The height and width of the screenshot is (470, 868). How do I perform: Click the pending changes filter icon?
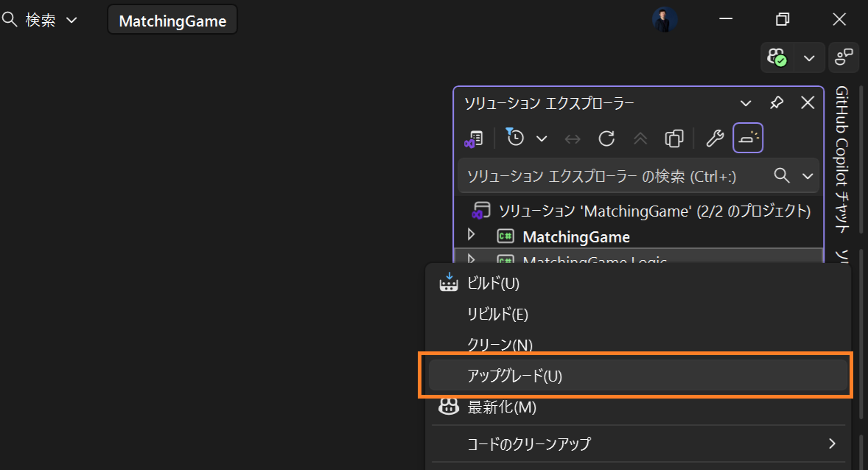point(516,138)
